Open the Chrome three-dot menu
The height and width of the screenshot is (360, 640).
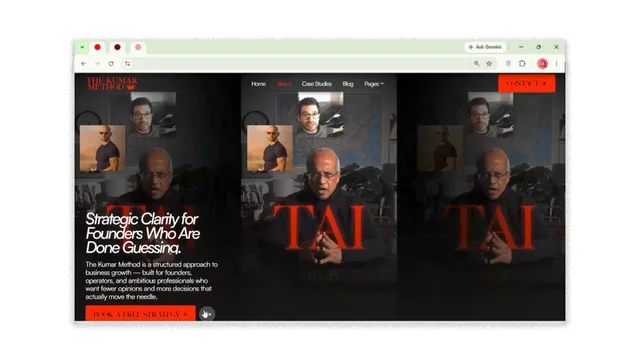556,64
